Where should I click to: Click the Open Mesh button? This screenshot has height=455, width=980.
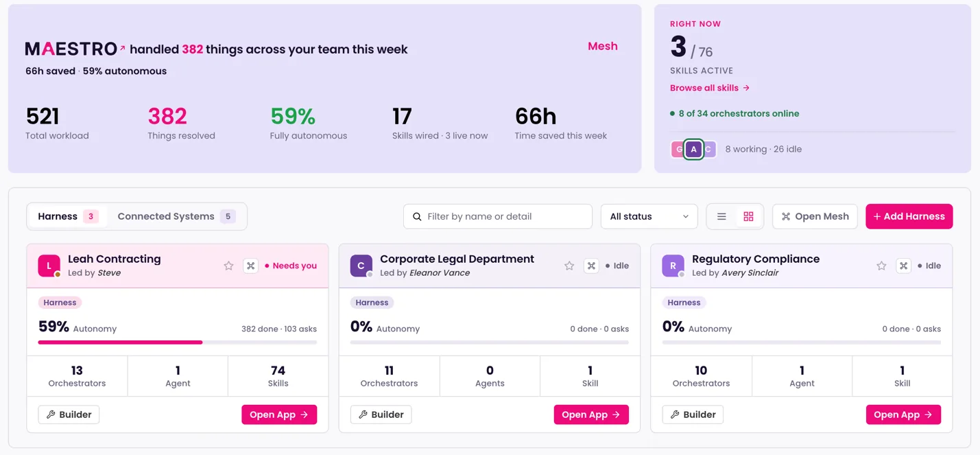[x=815, y=217]
